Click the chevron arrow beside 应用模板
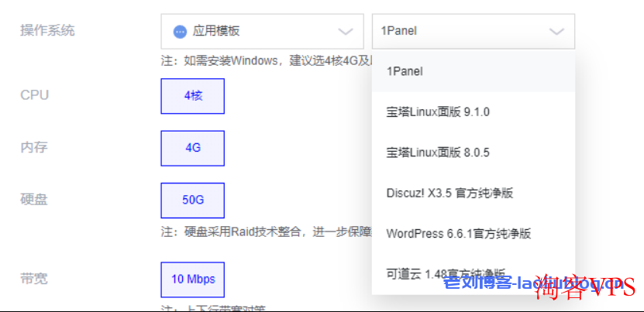The width and height of the screenshot is (644, 312). click(x=346, y=32)
